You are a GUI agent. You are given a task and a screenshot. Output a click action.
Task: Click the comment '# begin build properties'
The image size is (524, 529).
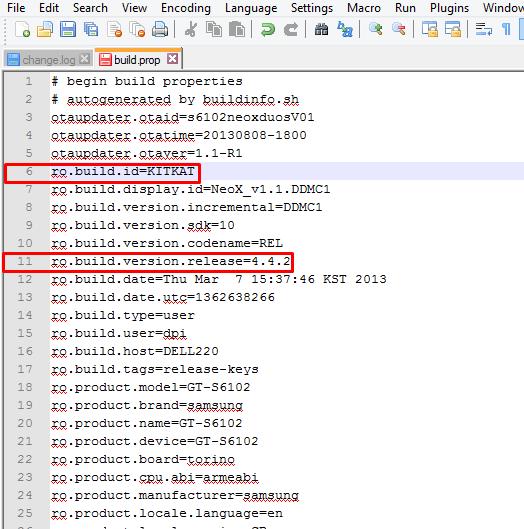147,81
